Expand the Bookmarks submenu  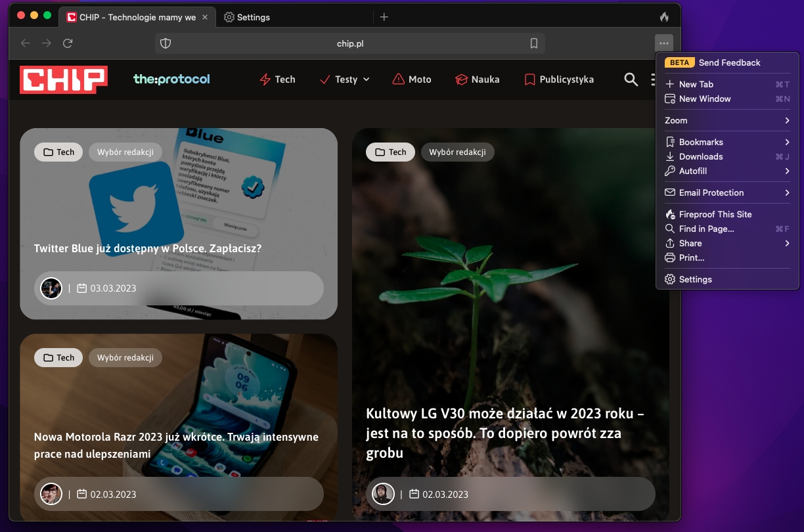726,142
